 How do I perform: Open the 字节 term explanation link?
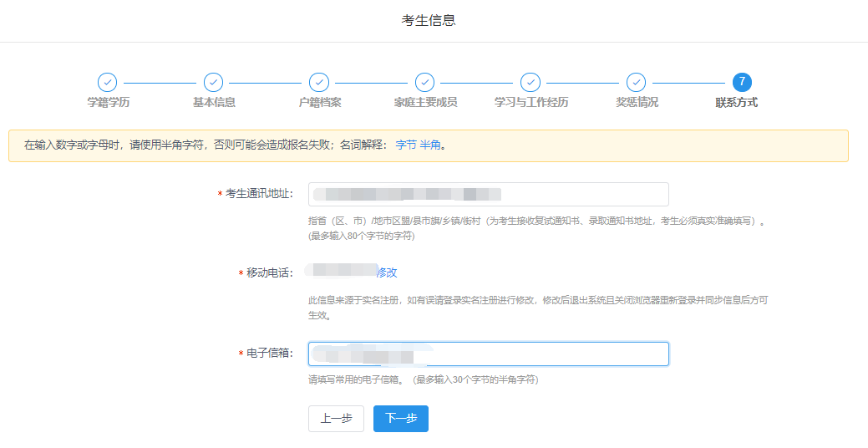click(x=405, y=145)
